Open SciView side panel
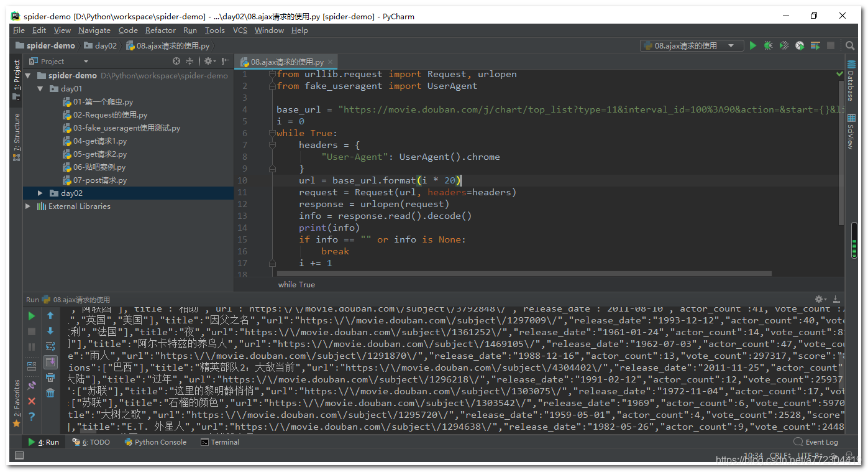The image size is (868, 472). [x=851, y=132]
